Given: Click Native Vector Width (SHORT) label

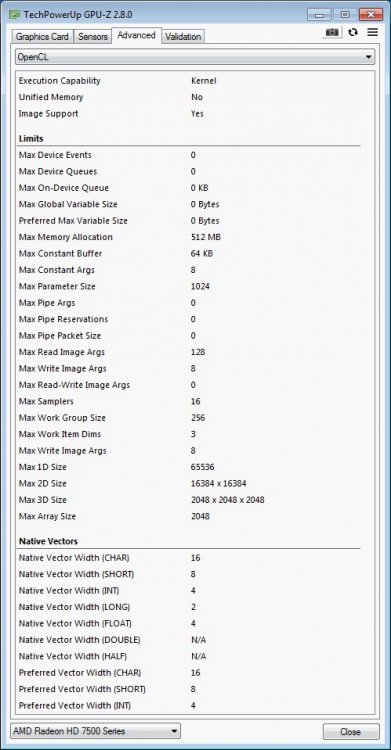Looking at the screenshot, I should 76,574.
